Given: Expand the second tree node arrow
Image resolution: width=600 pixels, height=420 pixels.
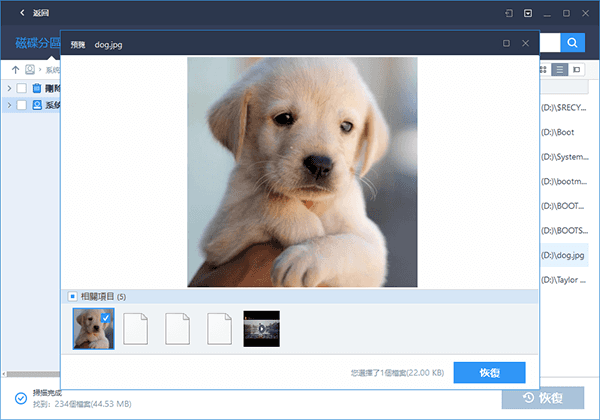Looking at the screenshot, I should coord(9,104).
